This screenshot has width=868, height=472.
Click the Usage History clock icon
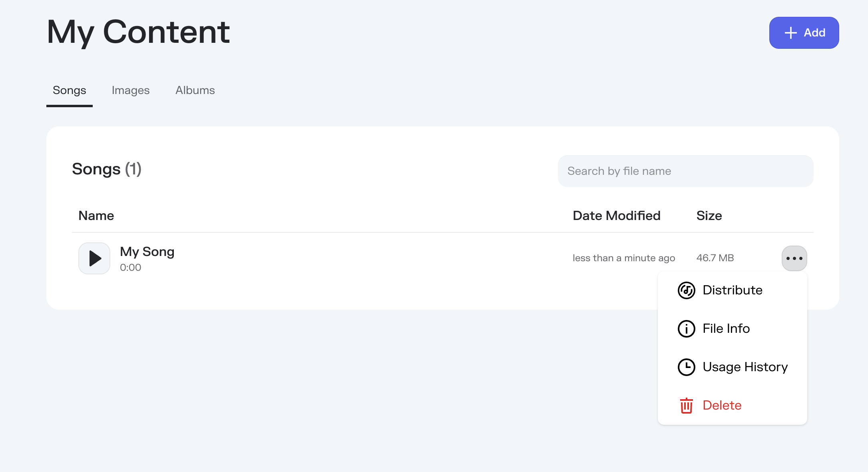[686, 367]
